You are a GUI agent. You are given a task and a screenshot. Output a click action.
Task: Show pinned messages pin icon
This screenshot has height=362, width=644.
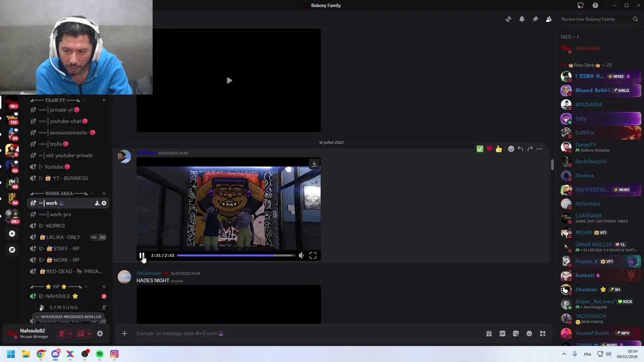[x=535, y=19]
